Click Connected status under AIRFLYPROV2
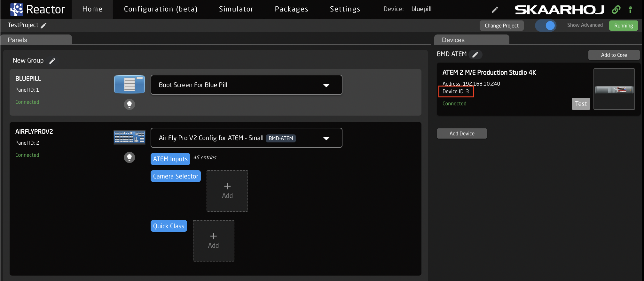This screenshot has height=281, width=644. [x=27, y=155]
